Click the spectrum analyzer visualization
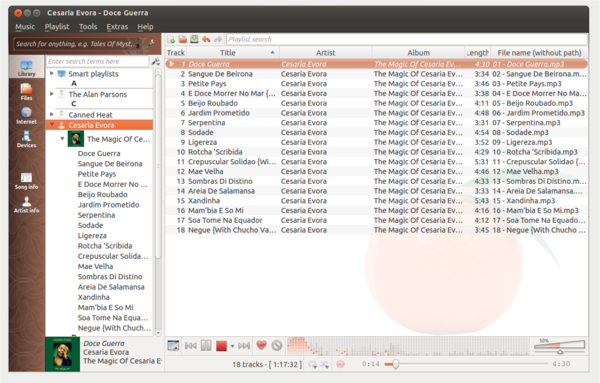The image size is (600, 383). tap(408, 346)
